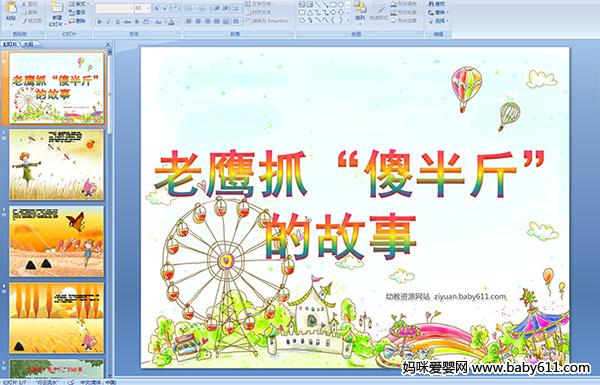This screenshot has height=385, width=600.
Task: Open the font size dropdown
Action: tap(142, 8)
